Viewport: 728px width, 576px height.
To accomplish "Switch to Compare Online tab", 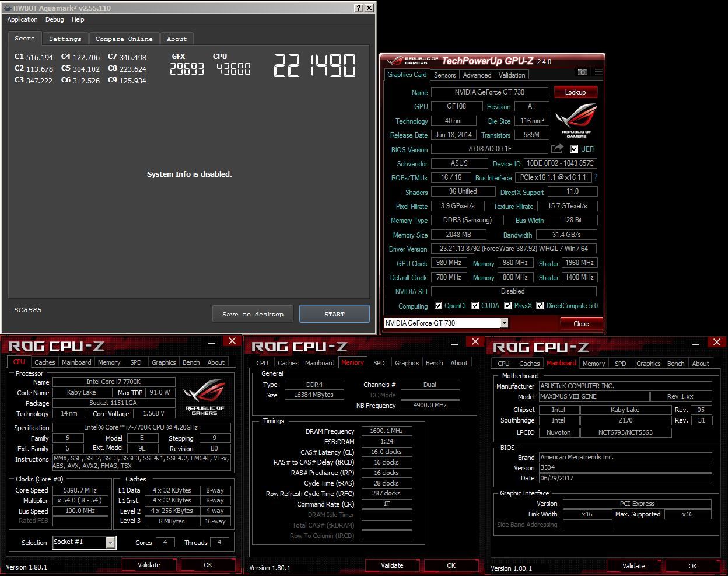I will coord(124,39).
